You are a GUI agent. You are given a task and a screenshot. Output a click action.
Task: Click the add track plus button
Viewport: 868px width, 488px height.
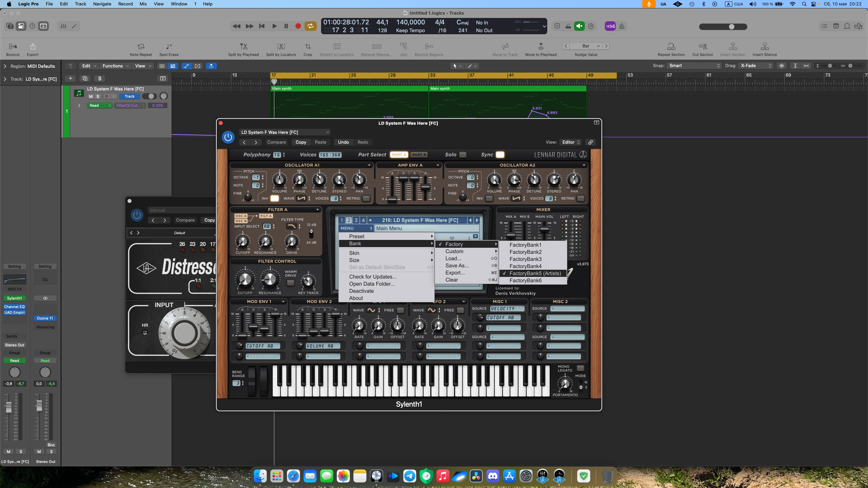coord(71,79)
